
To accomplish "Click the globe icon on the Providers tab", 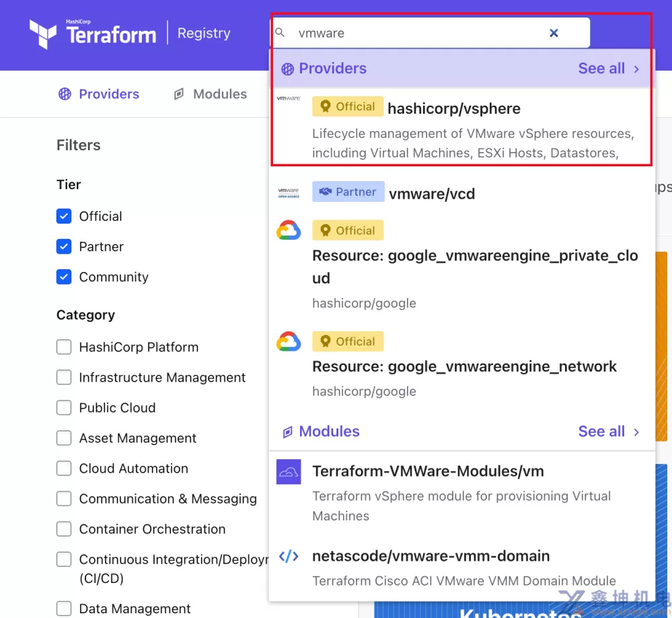I will coord(65,94).
